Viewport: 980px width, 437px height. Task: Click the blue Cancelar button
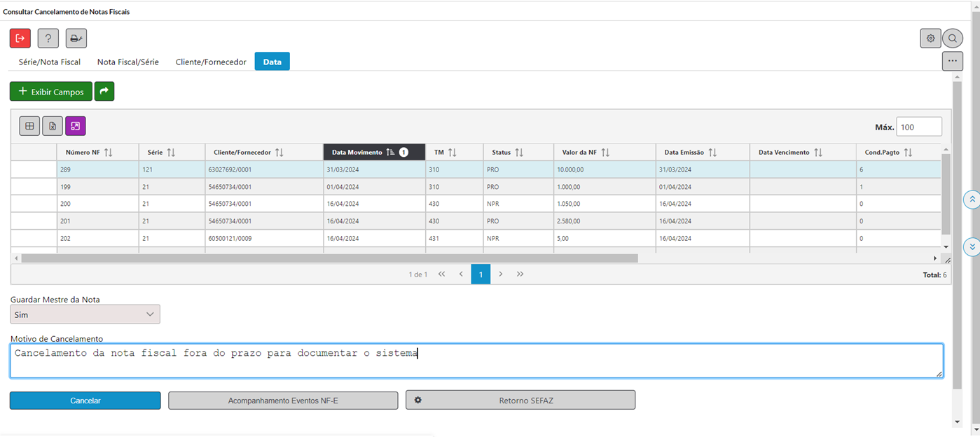[x=85, y=401]
